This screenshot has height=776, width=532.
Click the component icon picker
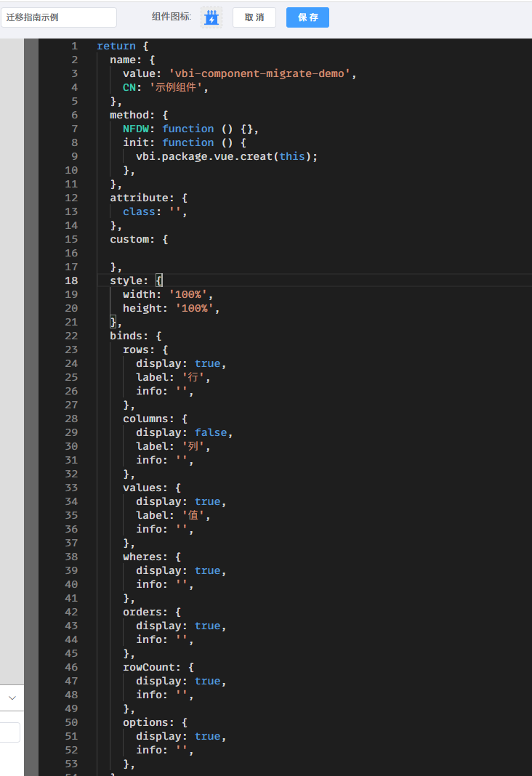coord(211,17)
